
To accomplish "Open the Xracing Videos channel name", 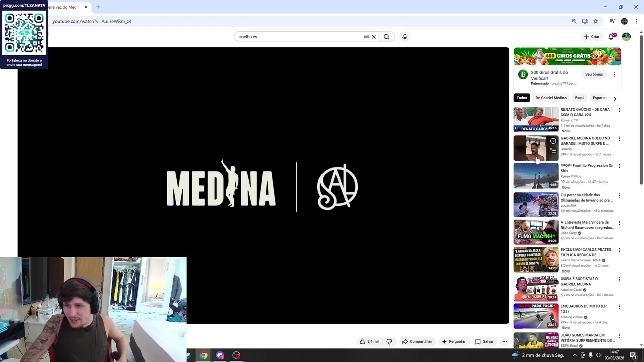I will pyautogui.click(x=572, y=317).
